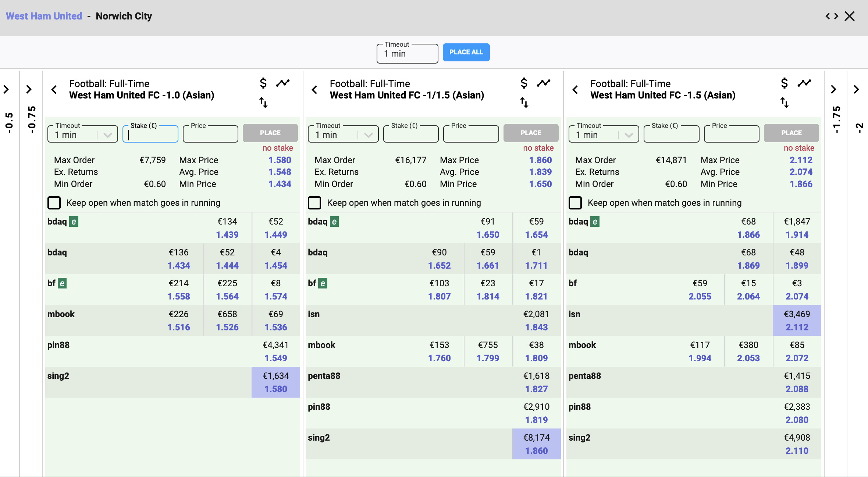Click the code brackets icon in header

point(832,16)
